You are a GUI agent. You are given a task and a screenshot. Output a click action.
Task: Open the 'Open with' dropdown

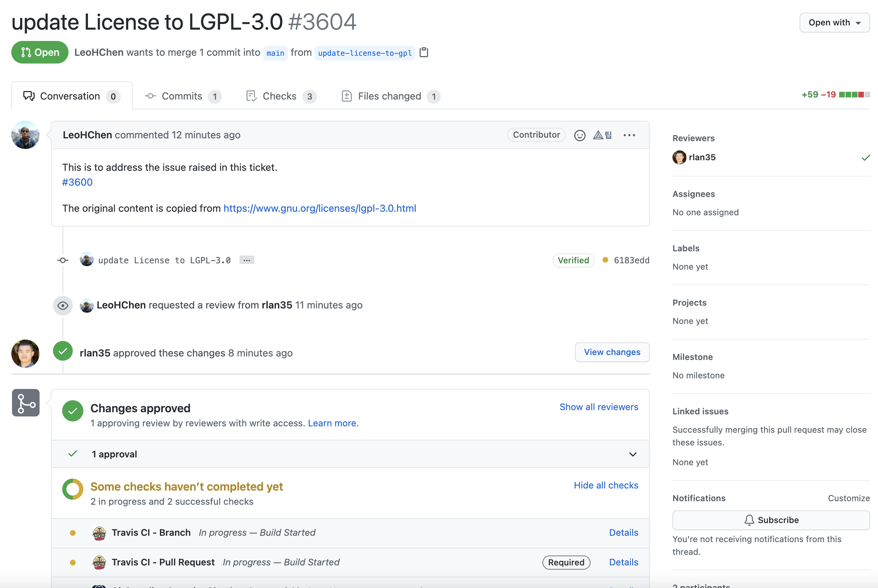click(834, 23)
